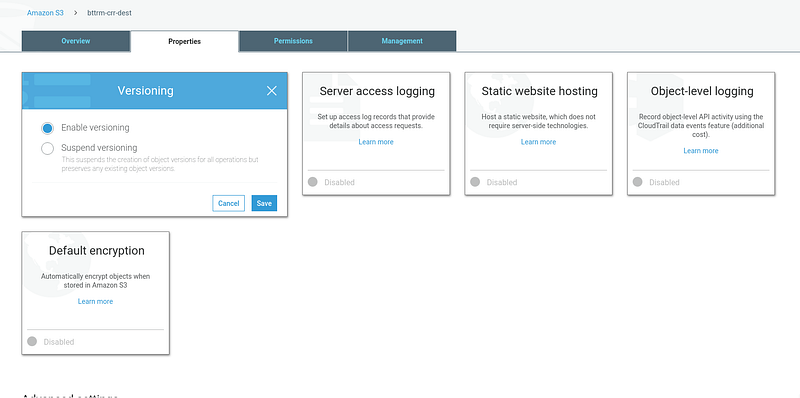
Task: Open Learn more under Default encryption
Action: 95,302
